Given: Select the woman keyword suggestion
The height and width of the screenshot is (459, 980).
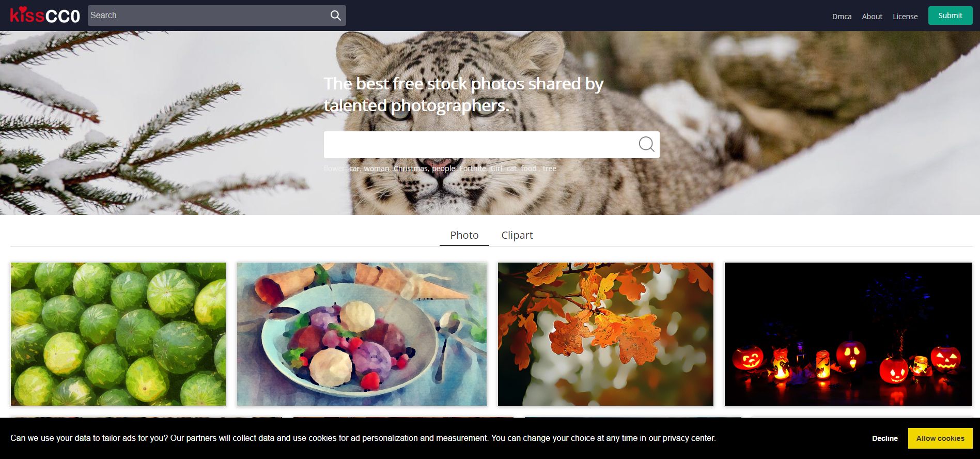Looking at the screenshot, I should tap(377, 169).
